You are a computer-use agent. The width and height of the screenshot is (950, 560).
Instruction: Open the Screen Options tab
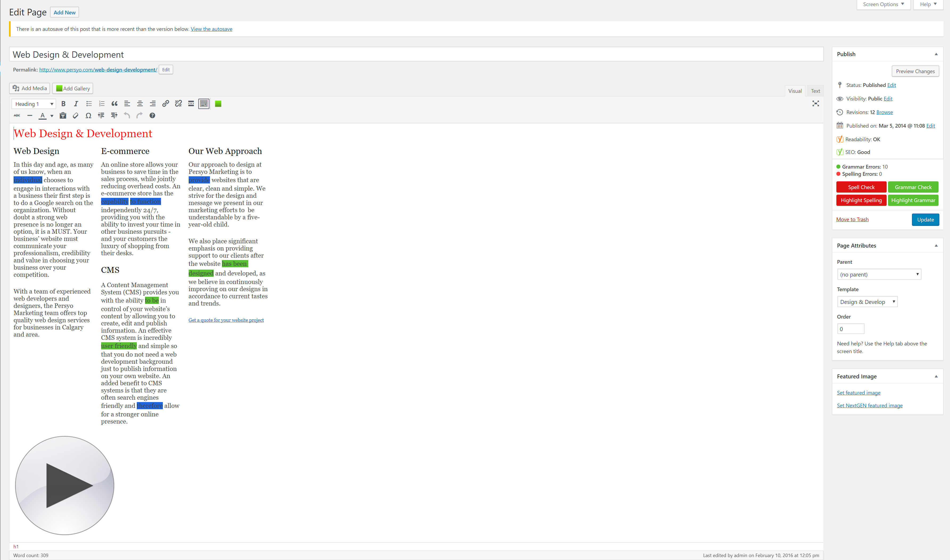[883, 5]
